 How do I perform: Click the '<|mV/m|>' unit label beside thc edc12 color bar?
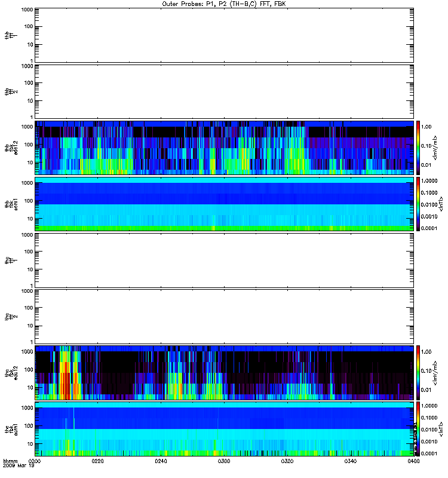[435, 372]
